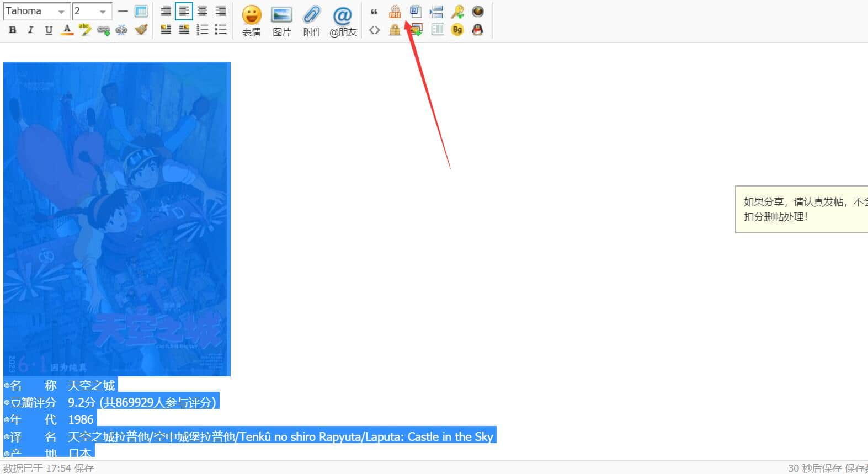
Task: Click the 译名 line with Laputa: Castle in the Sky
Action: pyautogui.click(x=249, y=436)
